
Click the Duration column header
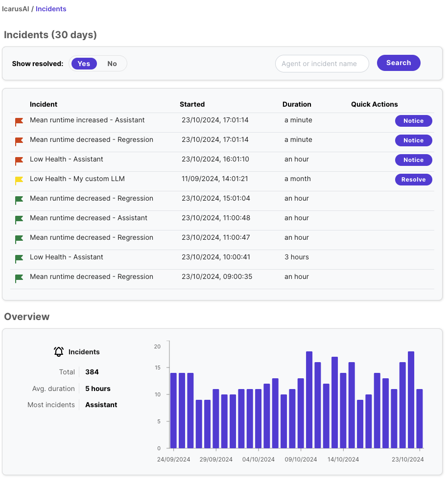click(x=297, y=104)
